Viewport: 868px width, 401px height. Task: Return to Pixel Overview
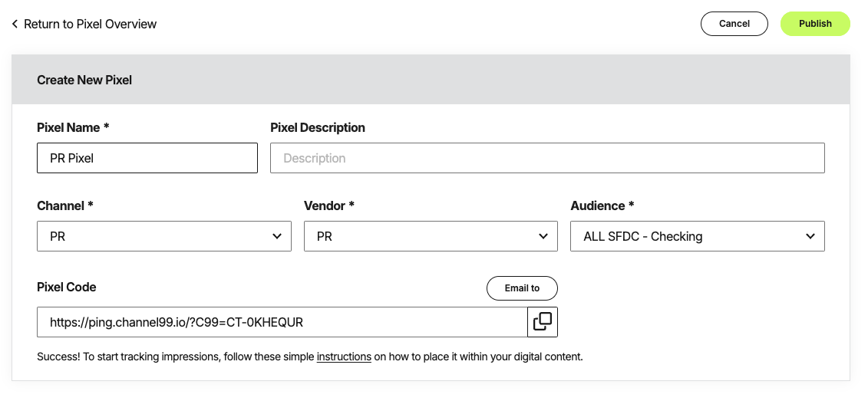[x=91, y=24]
